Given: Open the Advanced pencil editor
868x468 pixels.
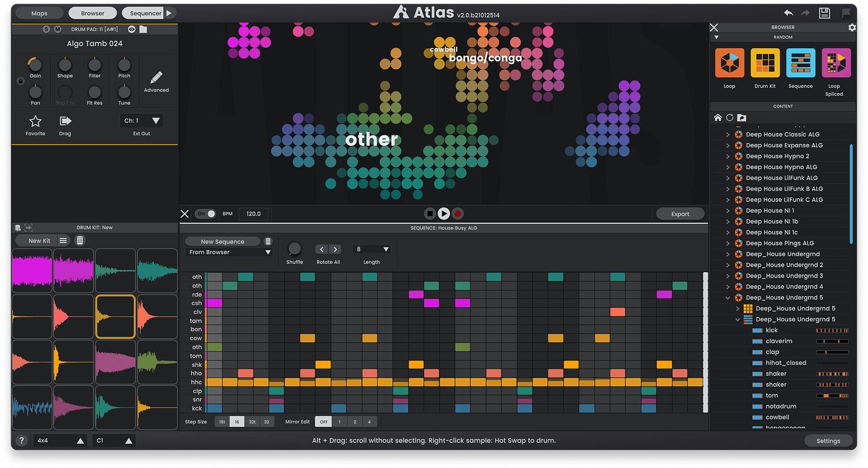Looking at the screenshot, I should [156, 78].
